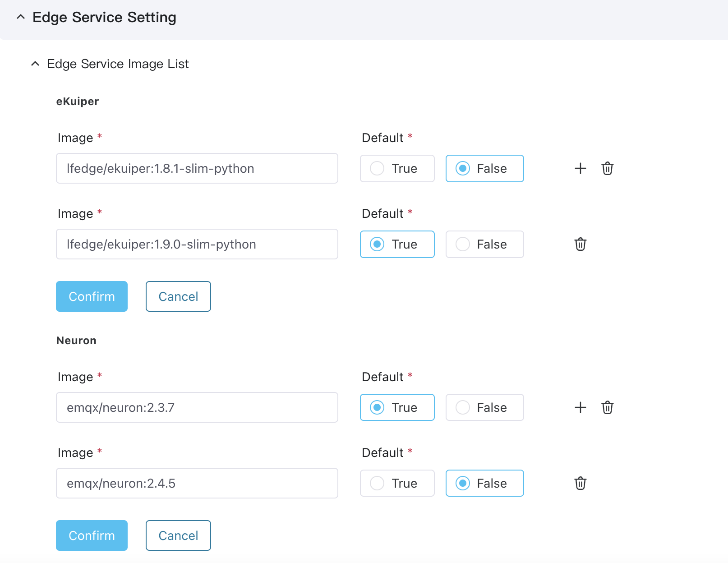Remove the emqx/neuron:2.3.7 image row

[607, 407]
